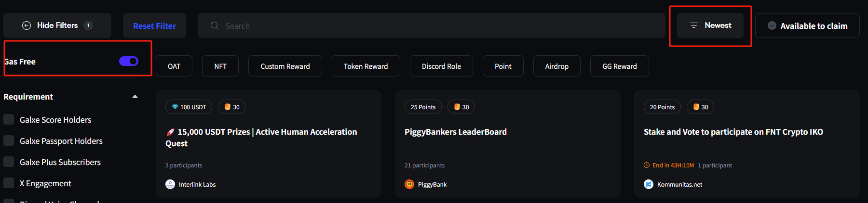Select the Discord Role filter chip

pyautogui.click(x=441, y=66)
